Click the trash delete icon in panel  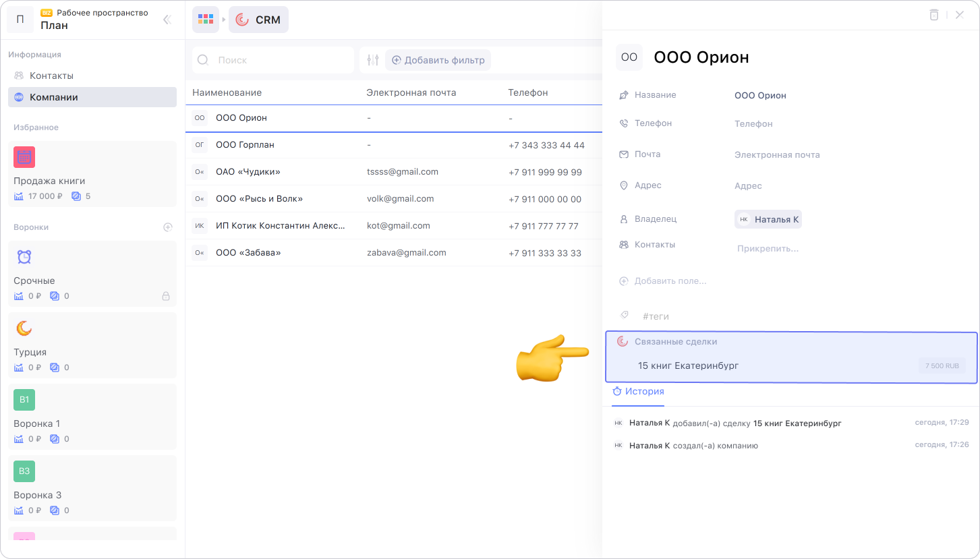[x=933, y=15]
